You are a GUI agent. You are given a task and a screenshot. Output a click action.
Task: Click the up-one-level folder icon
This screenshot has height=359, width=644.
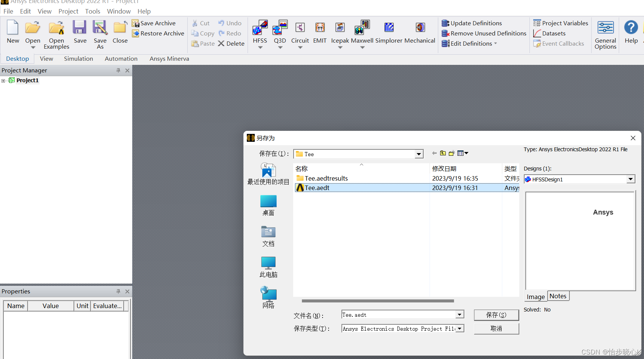tap(443, 153)
